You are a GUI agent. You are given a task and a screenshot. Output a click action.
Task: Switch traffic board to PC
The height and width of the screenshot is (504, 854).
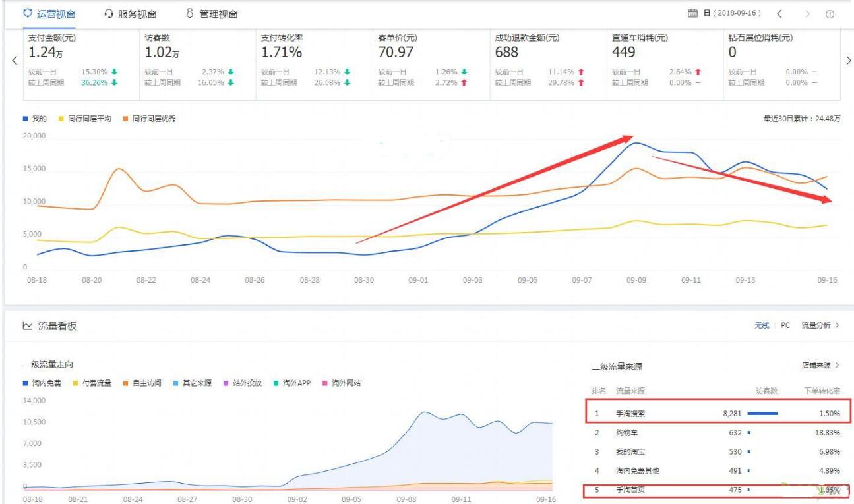tap(785, 325)
